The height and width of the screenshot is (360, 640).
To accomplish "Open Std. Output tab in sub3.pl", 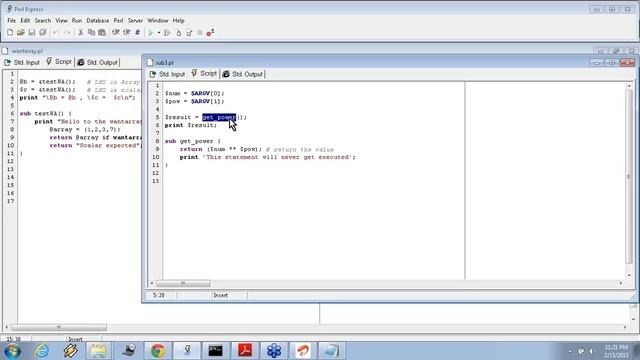I will [243, 74].
